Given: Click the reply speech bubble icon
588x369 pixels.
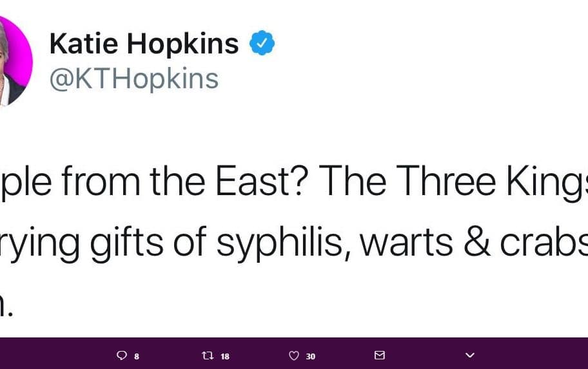Looking at the screenshot, I should pos(121,355).
